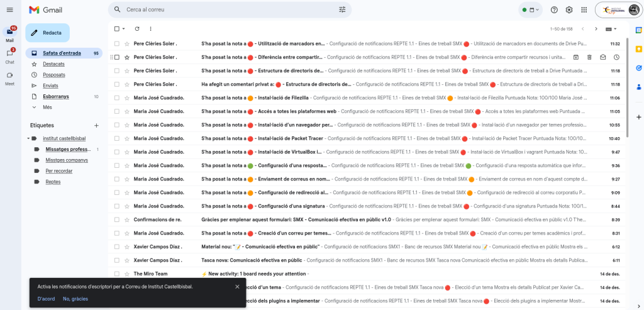
Task: Expand the Més section
Action: pos(47,107)
